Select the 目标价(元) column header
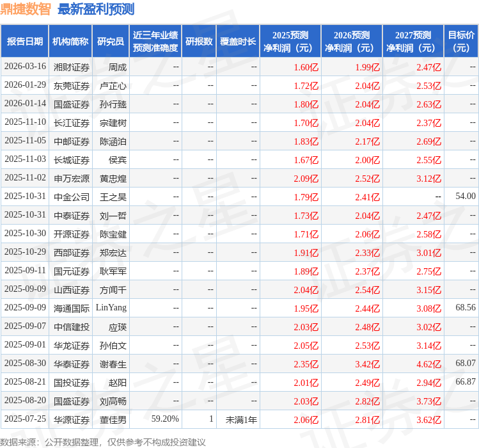The image size is (479, 448). [461, 42]
